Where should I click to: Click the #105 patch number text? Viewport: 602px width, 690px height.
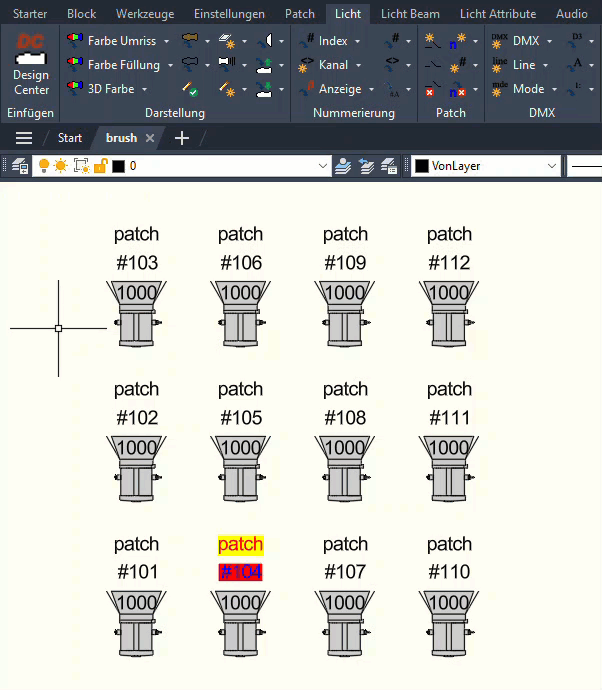point(241,418)
